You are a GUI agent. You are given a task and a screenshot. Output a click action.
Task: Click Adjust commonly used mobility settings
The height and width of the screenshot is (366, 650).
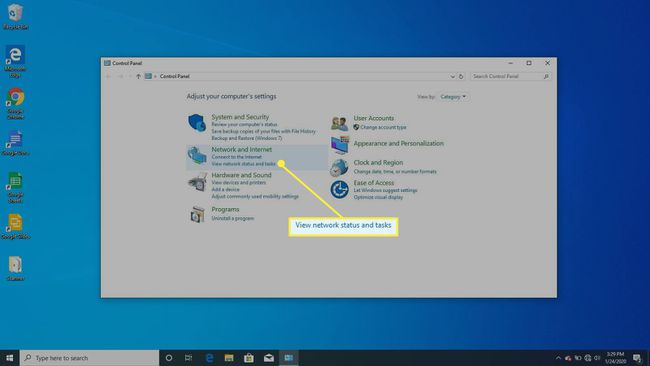(x=255, y=196)
